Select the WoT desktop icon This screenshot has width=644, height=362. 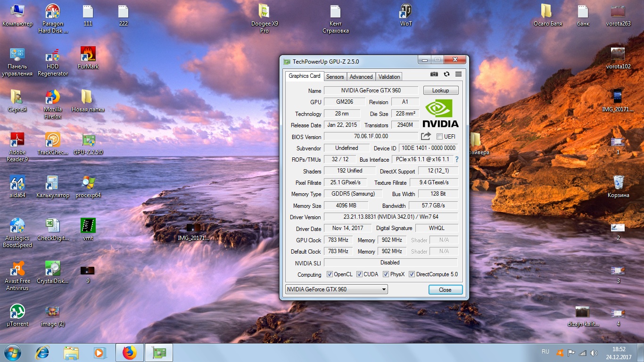(406, 15)
